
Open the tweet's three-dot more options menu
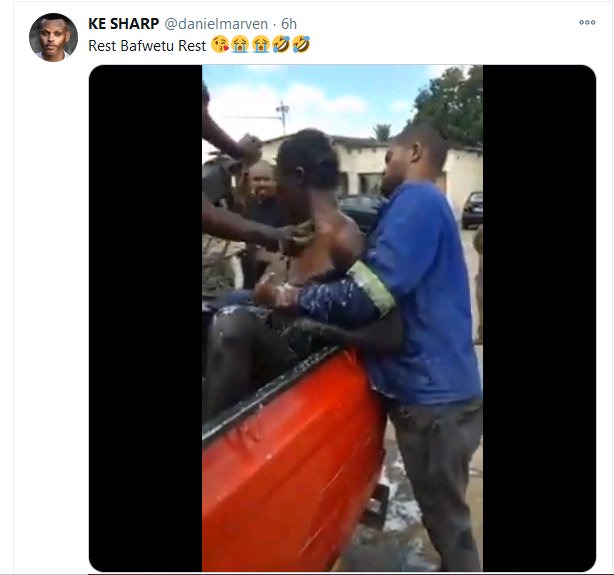pyautogui.click(x=587, y=23)
